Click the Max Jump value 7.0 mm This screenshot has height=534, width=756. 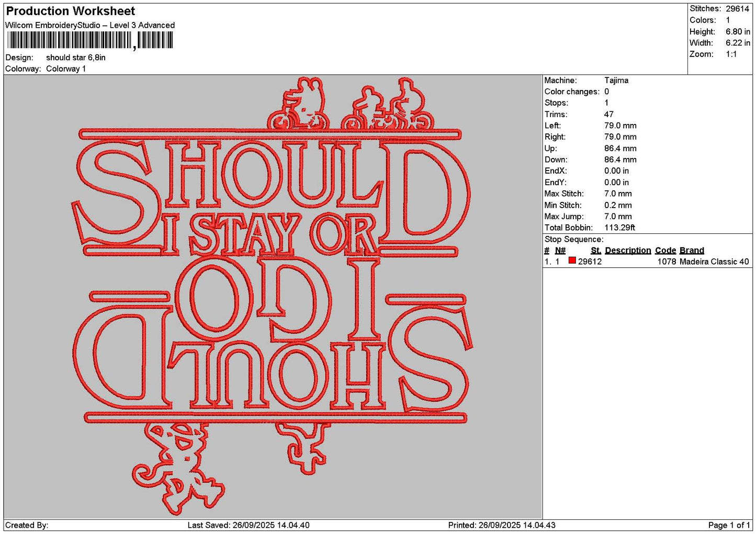[618, 217]
